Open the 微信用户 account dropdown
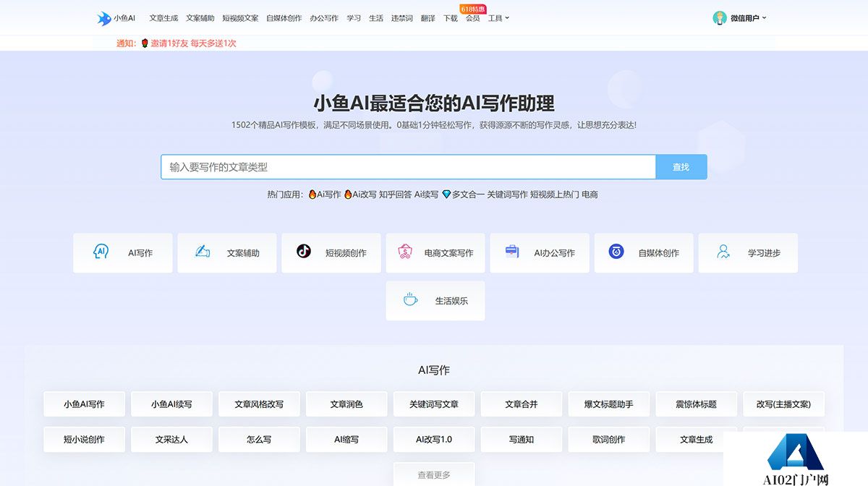Screen dimensions: 868x486 tap(749, 18)
